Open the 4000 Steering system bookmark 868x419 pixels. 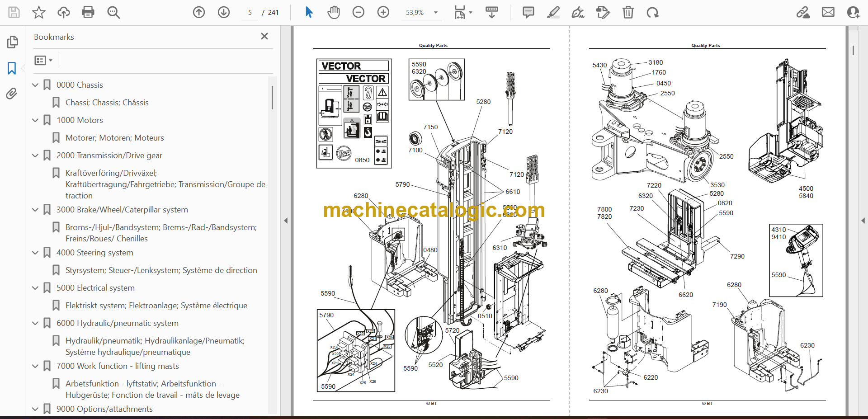tap(94, 253)
